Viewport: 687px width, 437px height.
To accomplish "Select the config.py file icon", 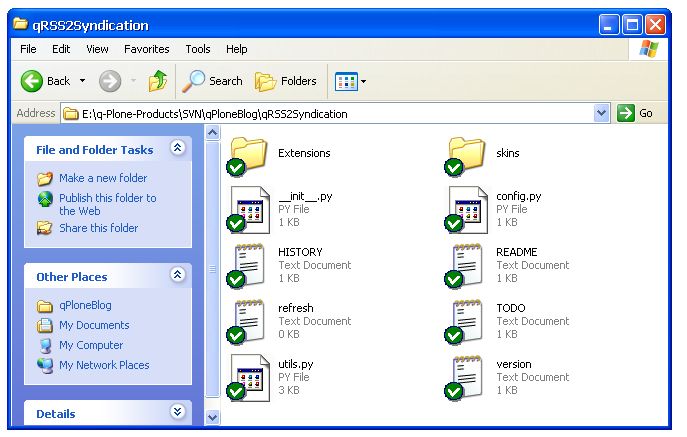I will click(x=465, y=209).
